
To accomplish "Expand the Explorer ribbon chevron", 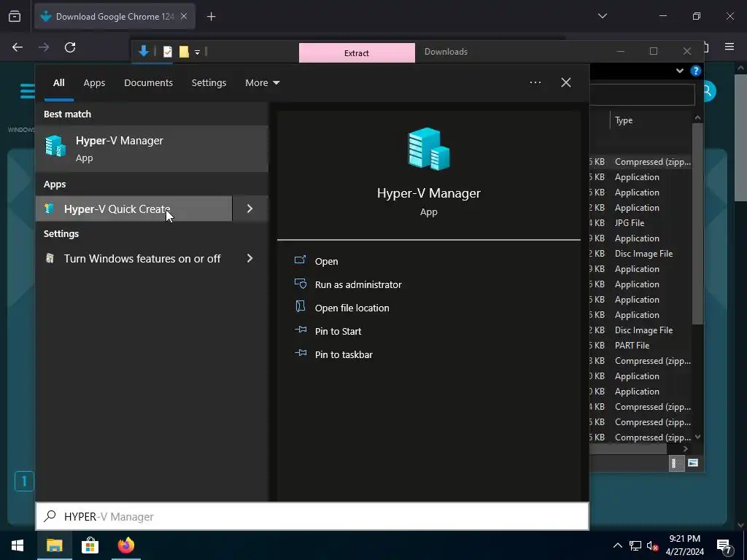I will point(680,71).
